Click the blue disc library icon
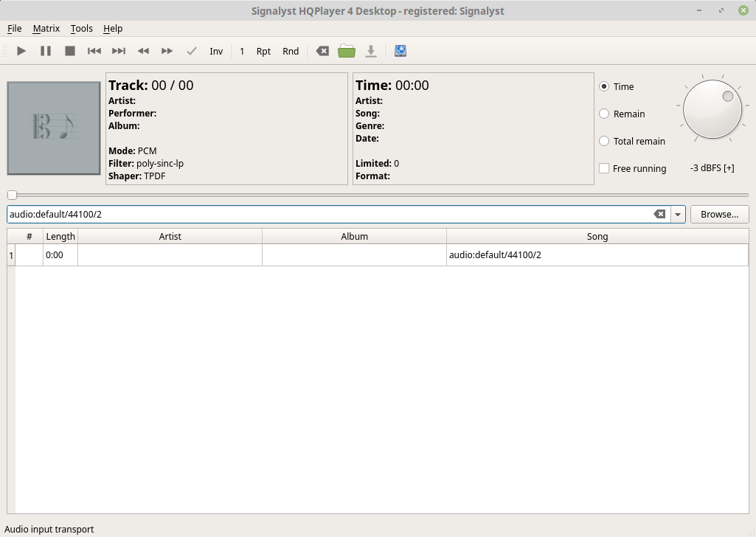Viewport: 756px width, 537px height. [400, 51]
